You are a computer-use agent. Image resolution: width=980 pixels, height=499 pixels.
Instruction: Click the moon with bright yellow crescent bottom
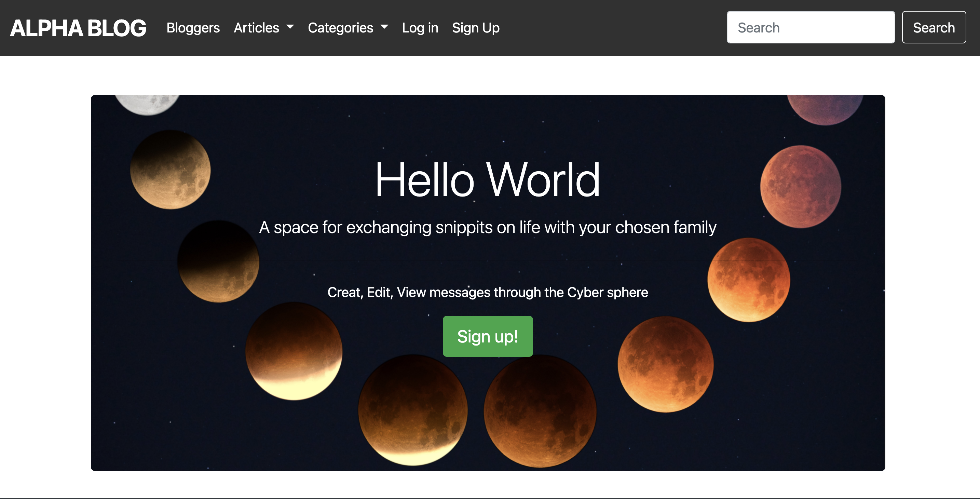[294, 351]
